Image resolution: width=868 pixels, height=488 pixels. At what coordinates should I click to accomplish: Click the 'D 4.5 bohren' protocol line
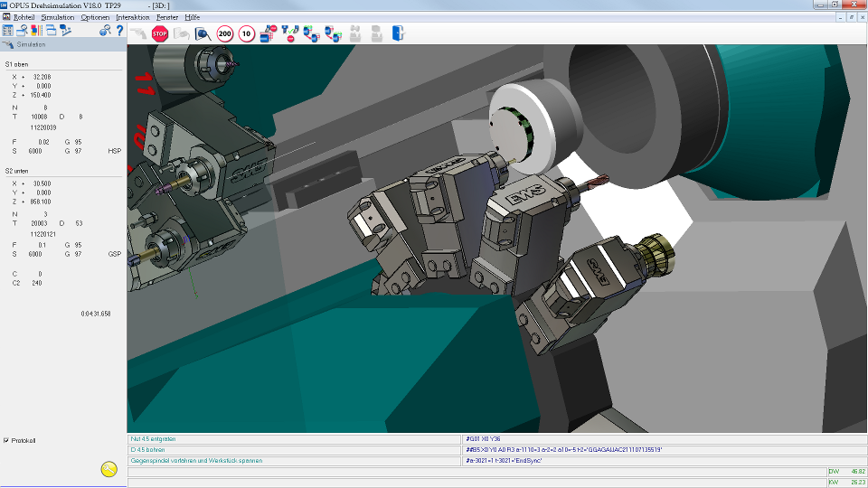pyautogui.click(x=294, y=450)
